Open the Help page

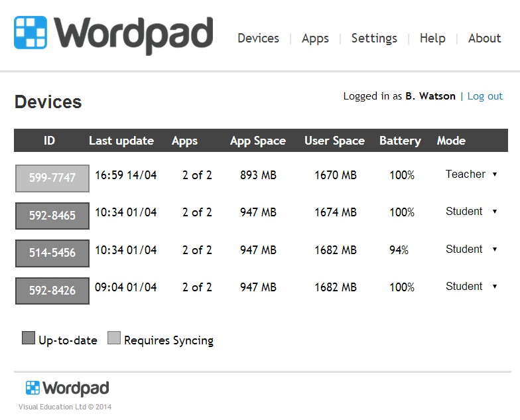click(432, 38)
